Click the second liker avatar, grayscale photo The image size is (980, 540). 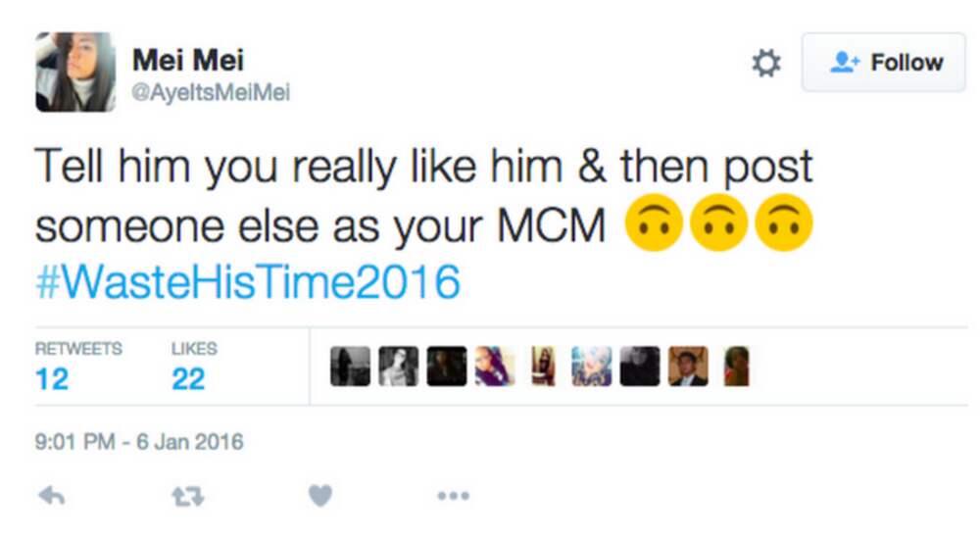pos(398,367)
